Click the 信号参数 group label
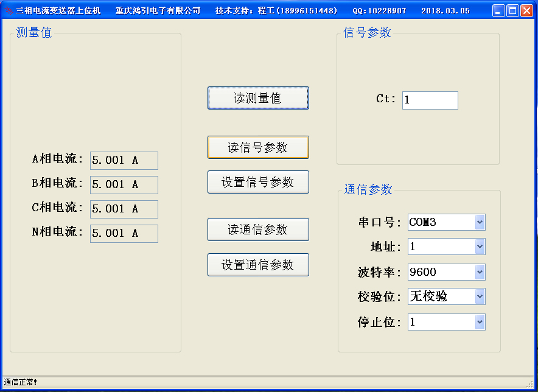Screen dimensions: 538x392 tap(367, 32)
